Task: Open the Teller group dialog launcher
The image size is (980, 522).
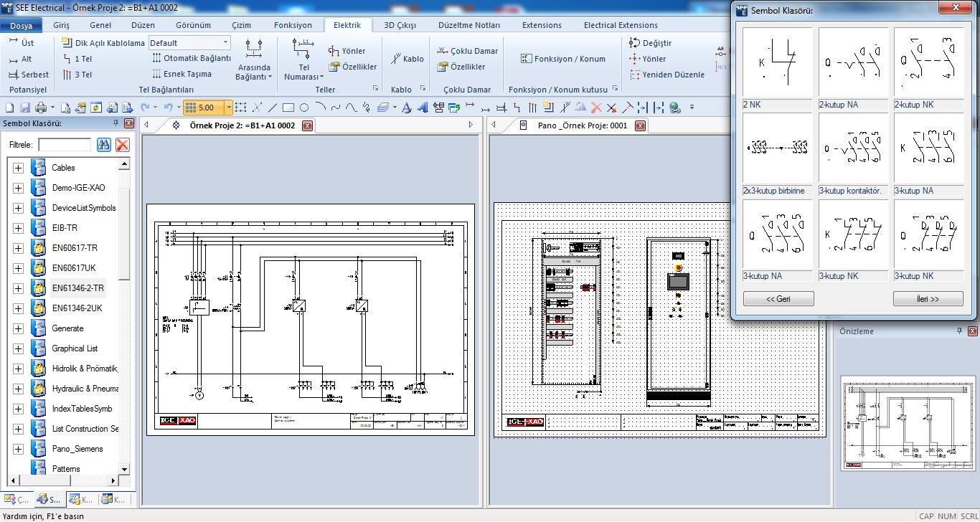Action: coord(375,89)
